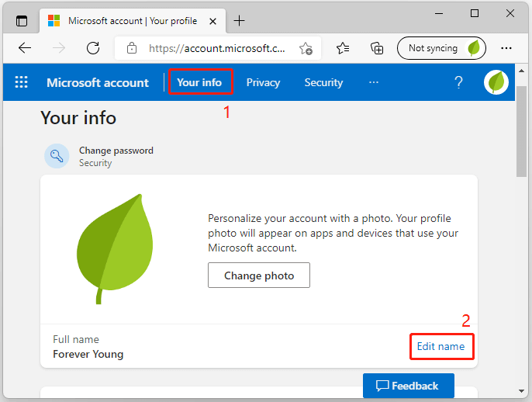
Task: Add this page to favorites star icon
Action: (x=306, y=48)
